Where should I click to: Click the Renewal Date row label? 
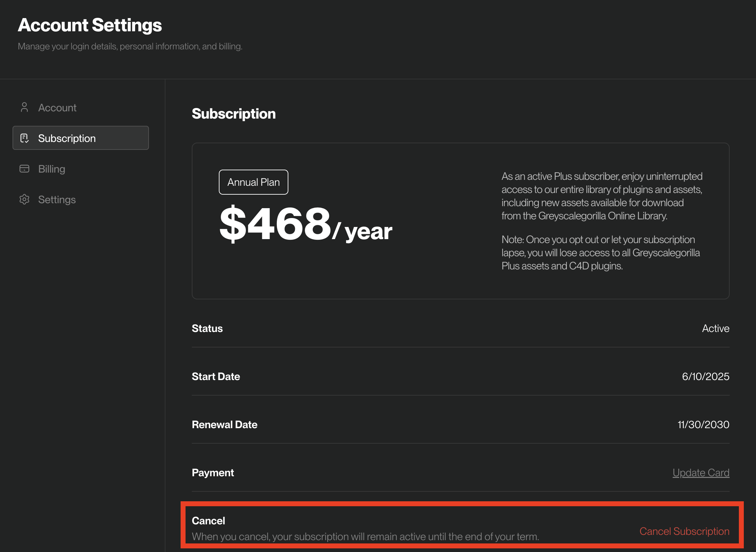point(224,424)
